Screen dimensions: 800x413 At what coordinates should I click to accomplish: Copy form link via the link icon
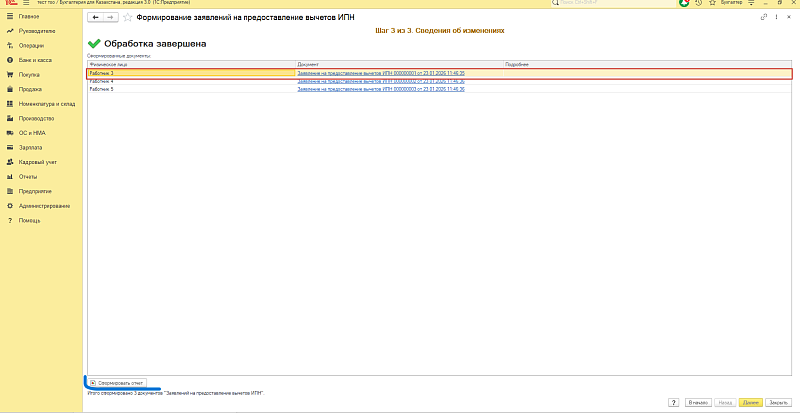(x=765, y=18)
